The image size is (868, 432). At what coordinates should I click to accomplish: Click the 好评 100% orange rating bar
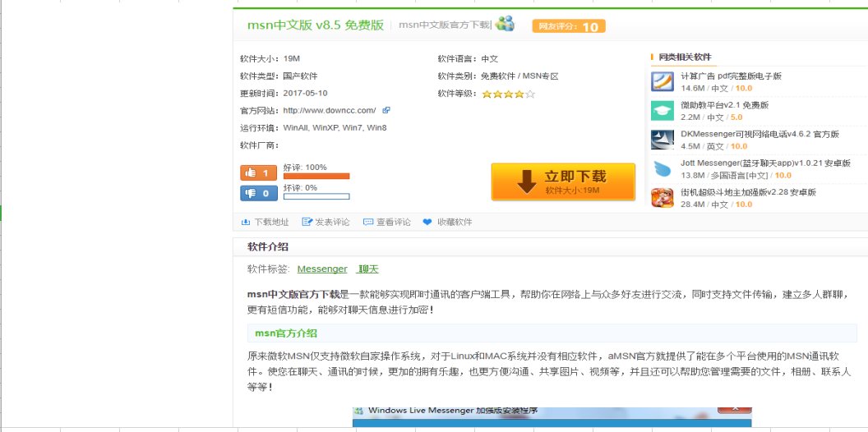(316, 177)
